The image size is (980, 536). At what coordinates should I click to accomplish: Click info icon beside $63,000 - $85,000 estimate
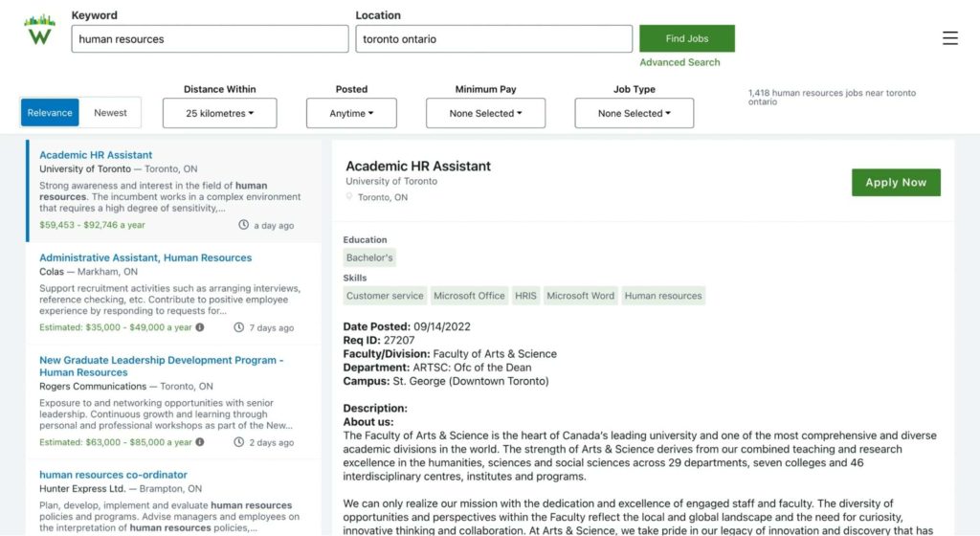point(200,441)
